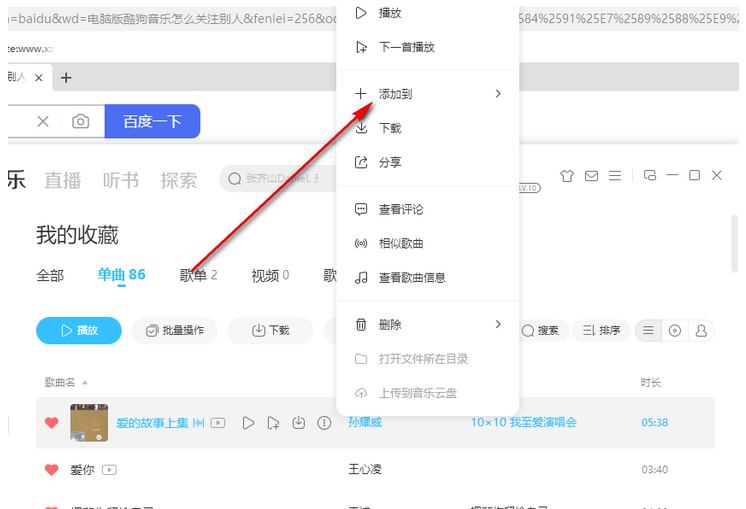This screenshot has width=746, height=509.
Task: Click download icon in 爱的故事上集 row
Action: 298,423
